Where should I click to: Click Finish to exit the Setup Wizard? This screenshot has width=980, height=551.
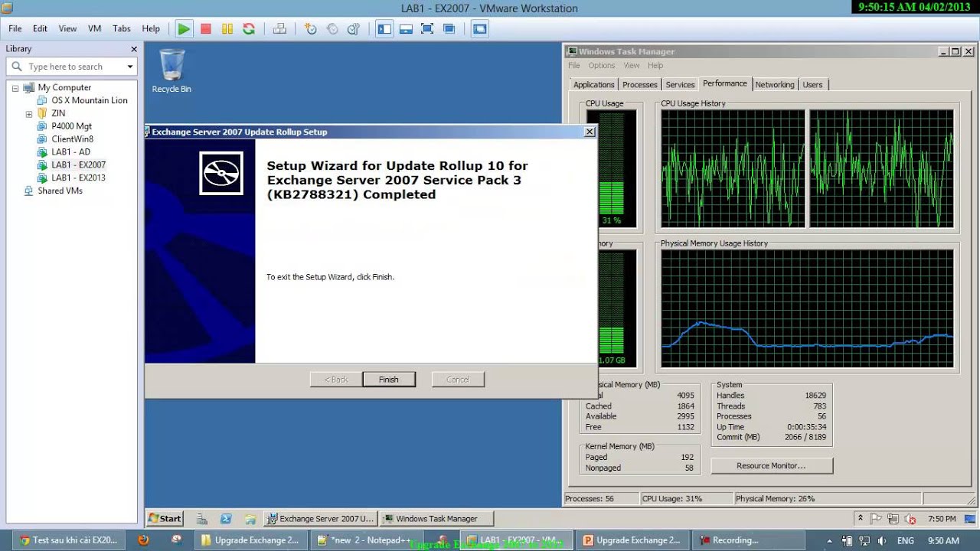pyautogui.click(x=388, y=380)
